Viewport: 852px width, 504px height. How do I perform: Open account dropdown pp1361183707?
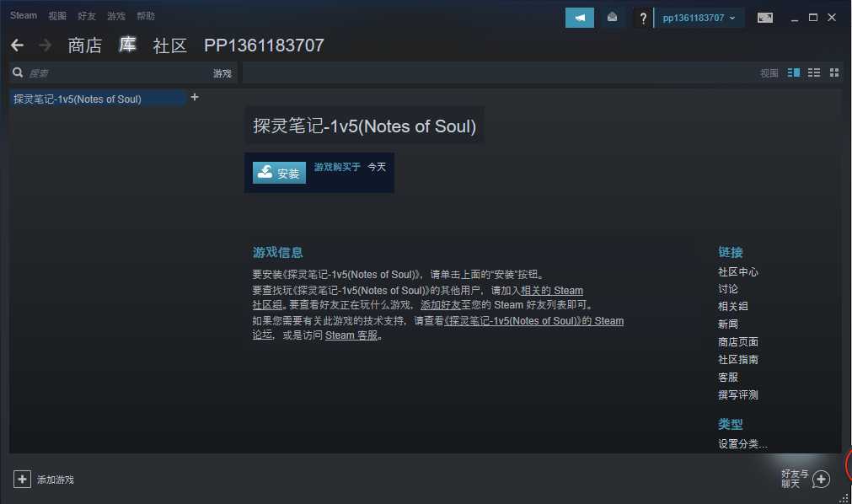[x=699, y=18]
